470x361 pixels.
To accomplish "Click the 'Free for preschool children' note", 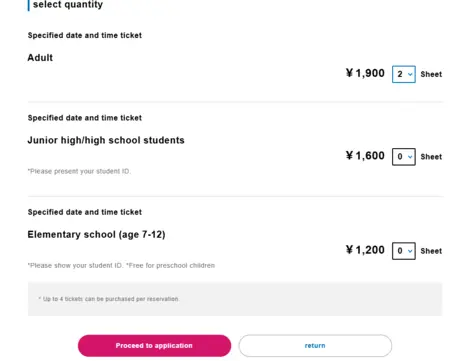I will 170,266.
